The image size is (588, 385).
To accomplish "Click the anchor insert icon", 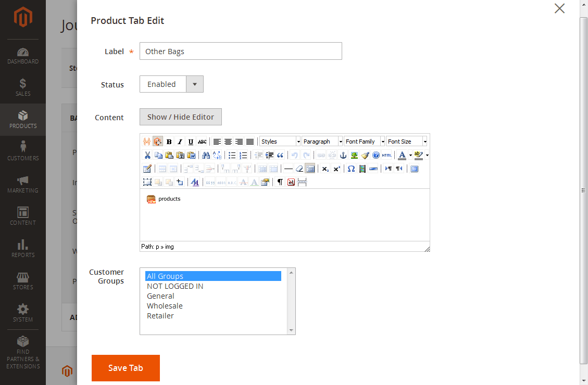I will tap(343, 155).
